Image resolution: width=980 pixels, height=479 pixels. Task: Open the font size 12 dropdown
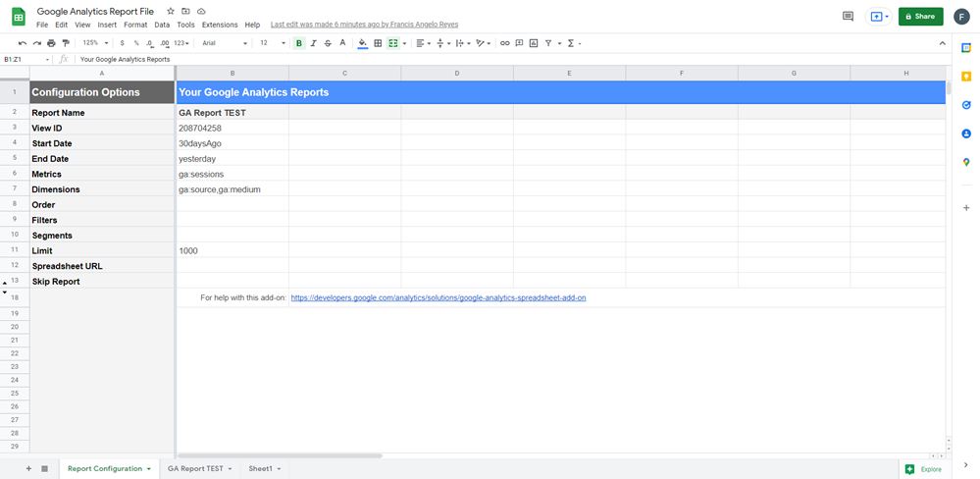(x=273, y=43)
